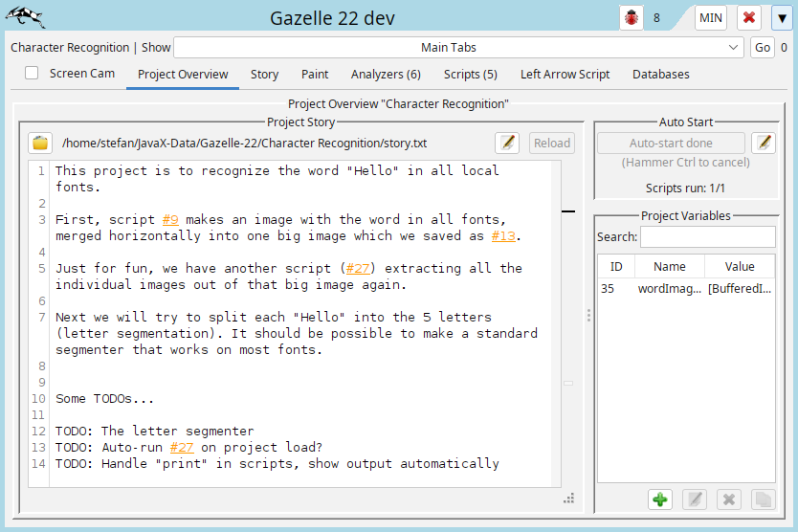Select the Left Arrow Script tab

click(x=565, y=75)
